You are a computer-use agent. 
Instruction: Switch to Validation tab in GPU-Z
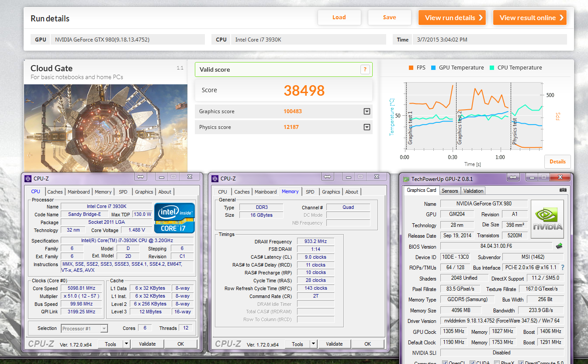tap(473, 191)
